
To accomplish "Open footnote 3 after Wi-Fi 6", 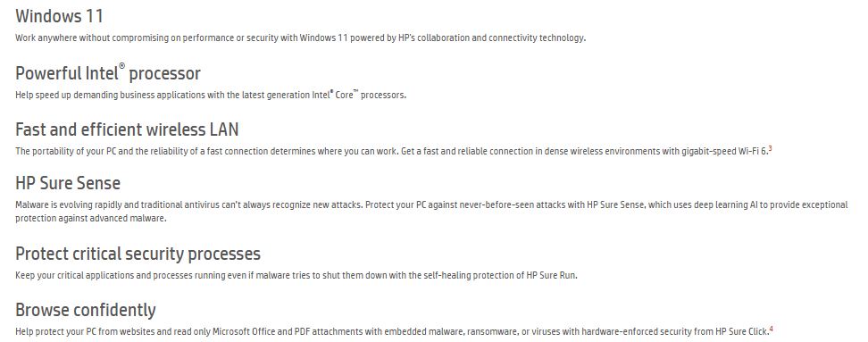I will (770, 149).
